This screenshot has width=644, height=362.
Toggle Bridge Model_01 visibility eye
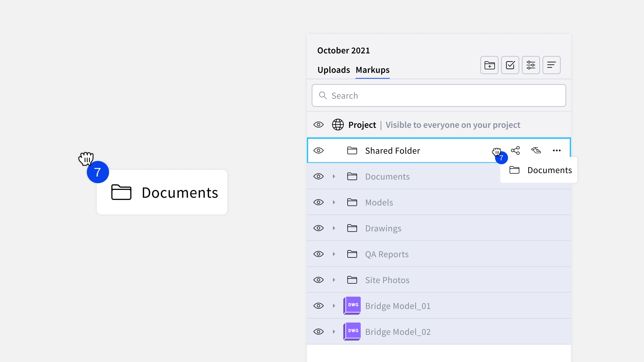point(318,306)
